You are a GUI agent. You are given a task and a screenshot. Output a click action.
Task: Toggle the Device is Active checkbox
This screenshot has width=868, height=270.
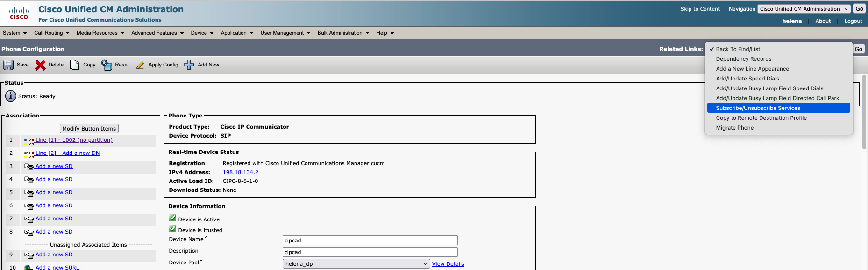[172, 218]
